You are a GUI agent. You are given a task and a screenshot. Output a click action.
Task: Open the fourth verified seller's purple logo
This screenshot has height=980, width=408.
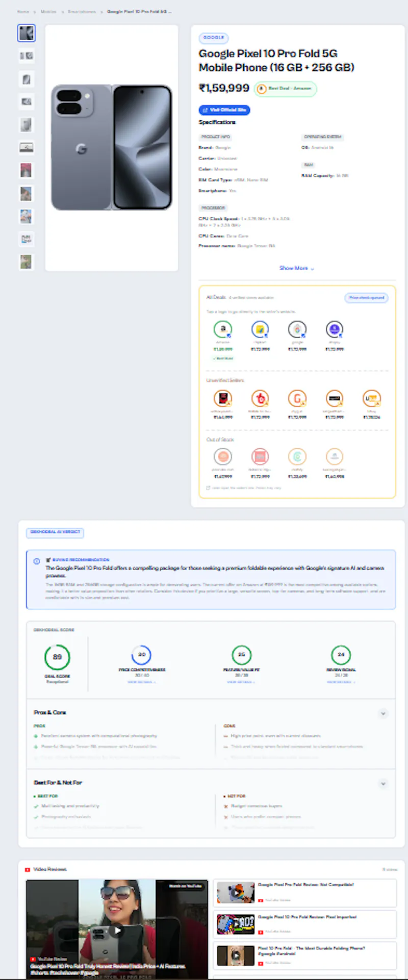335,329
